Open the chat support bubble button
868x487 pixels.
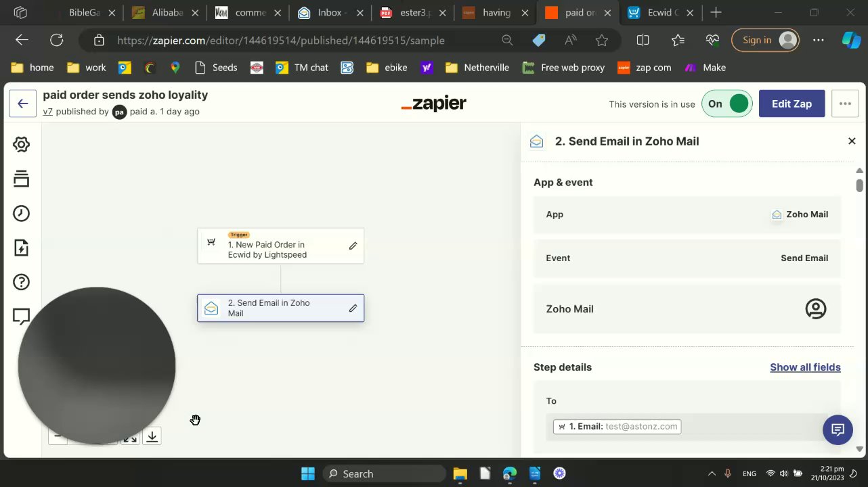click(838, 430)
